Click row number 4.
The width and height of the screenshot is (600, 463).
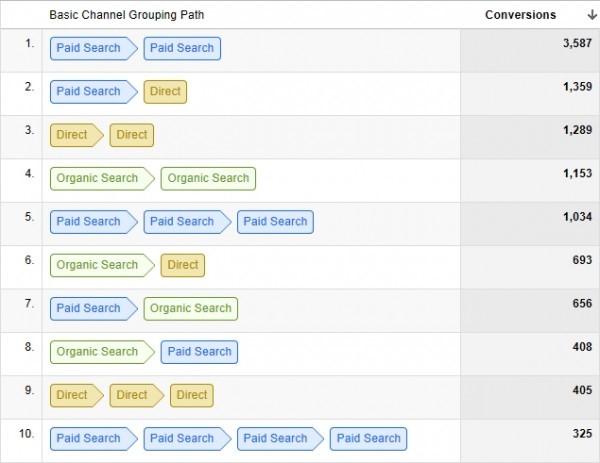pos(29,174)
